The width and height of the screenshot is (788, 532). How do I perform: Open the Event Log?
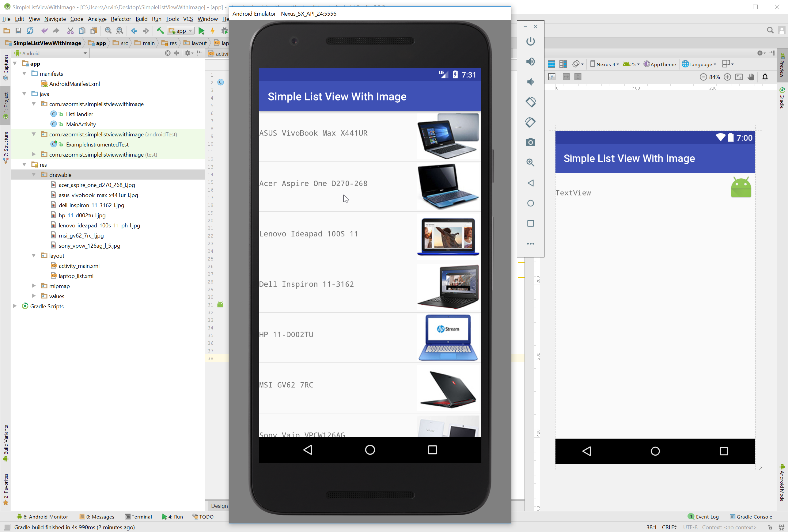click(x=703, y=516)
